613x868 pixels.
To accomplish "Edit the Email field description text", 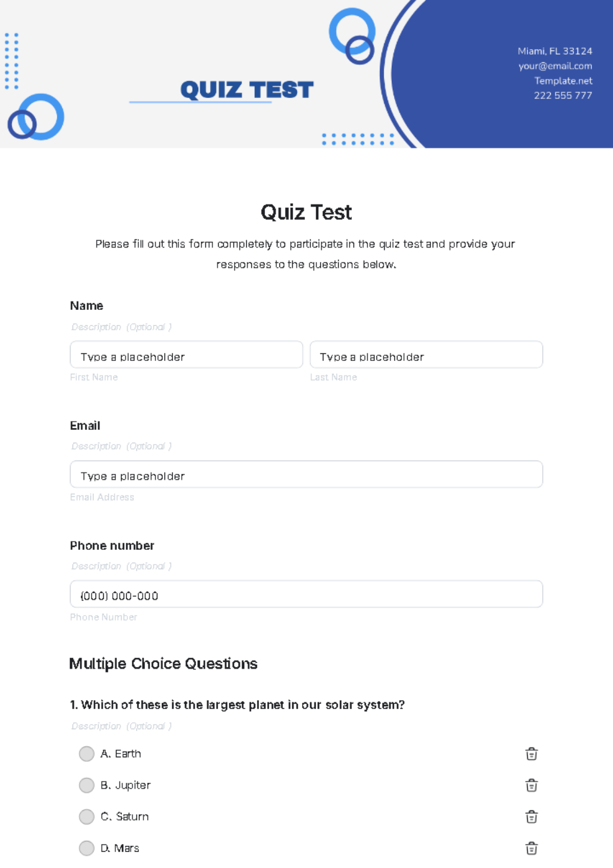I will coord(122,446).
